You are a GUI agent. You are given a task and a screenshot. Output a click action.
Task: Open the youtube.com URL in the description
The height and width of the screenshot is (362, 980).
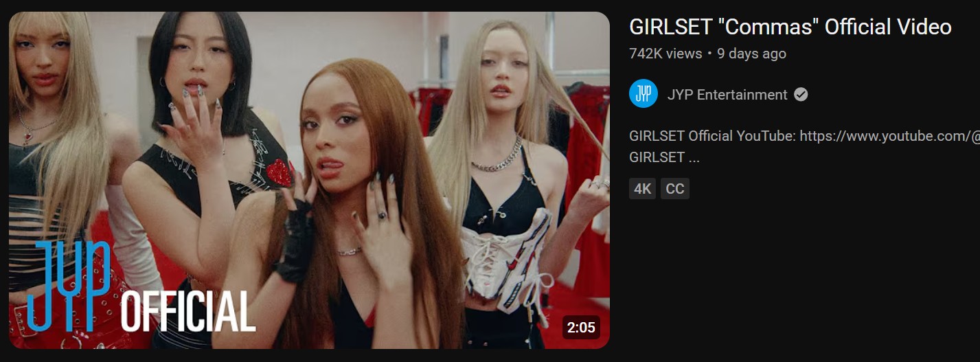pyautogui.click(x=890, y=136)
